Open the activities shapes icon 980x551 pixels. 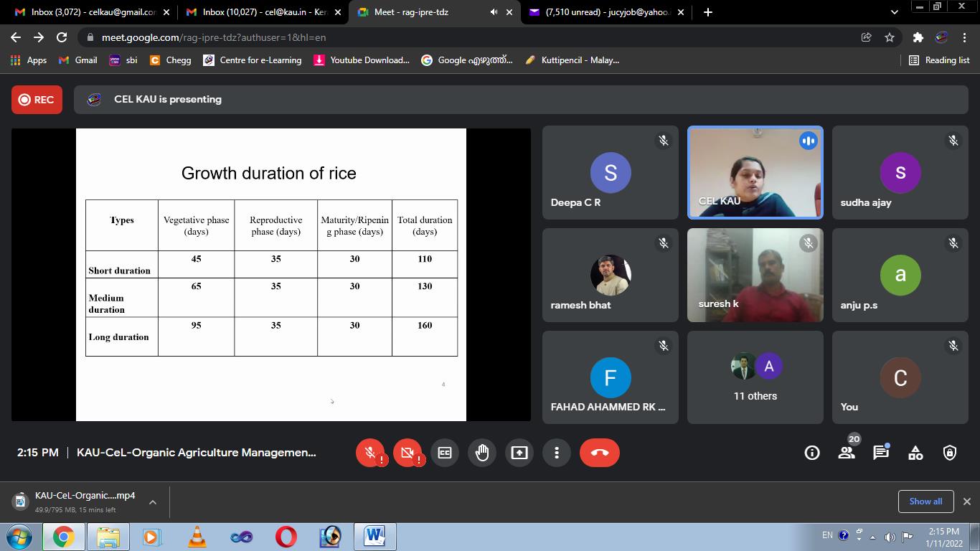(915, 453)
